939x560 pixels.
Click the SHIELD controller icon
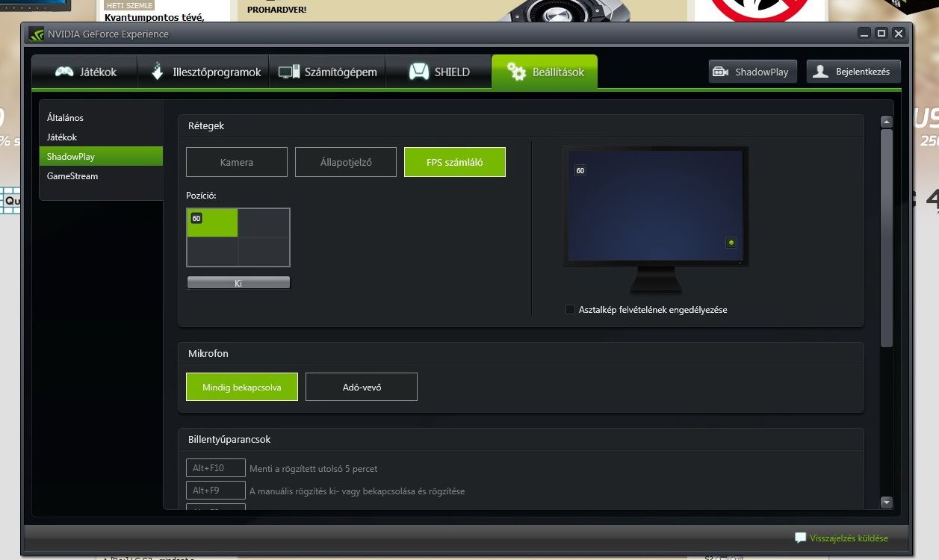419,72
